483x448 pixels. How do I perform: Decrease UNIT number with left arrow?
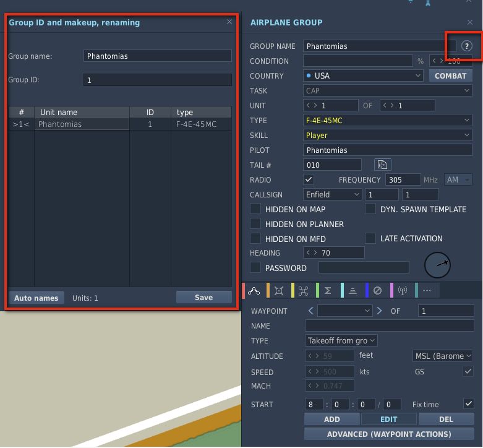[x=308, y=105]
